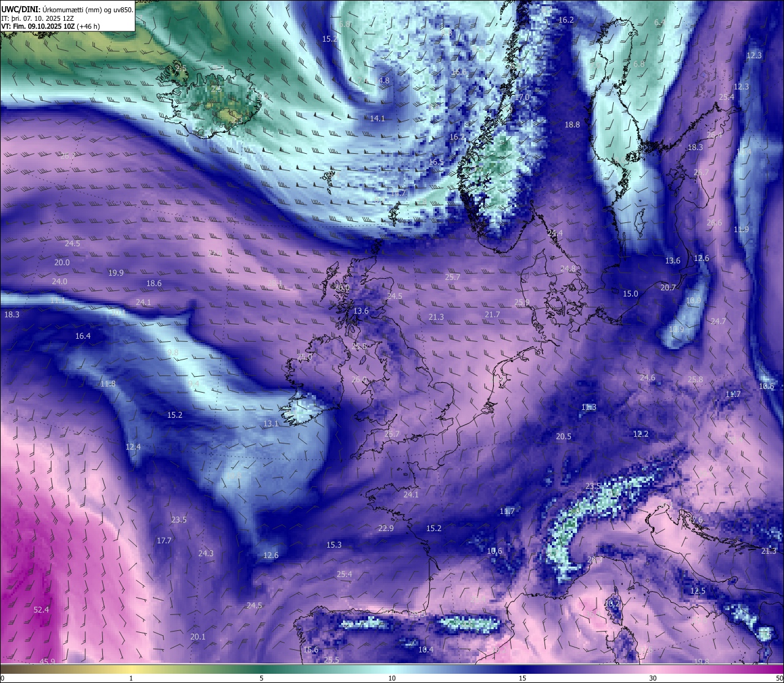Click the 25.8 value label
784x683 pixels.
pos(695,379)
